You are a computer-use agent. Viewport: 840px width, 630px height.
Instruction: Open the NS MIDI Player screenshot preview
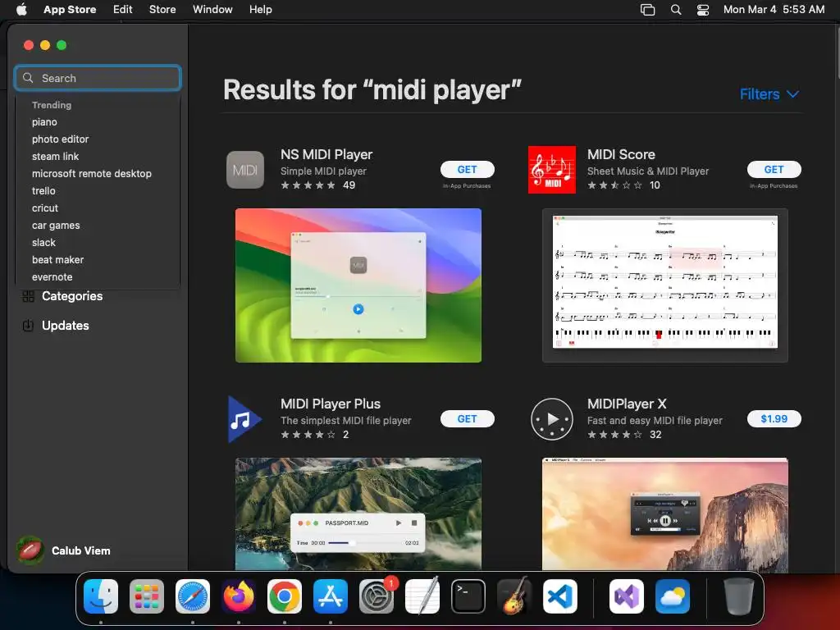(358, 285)
